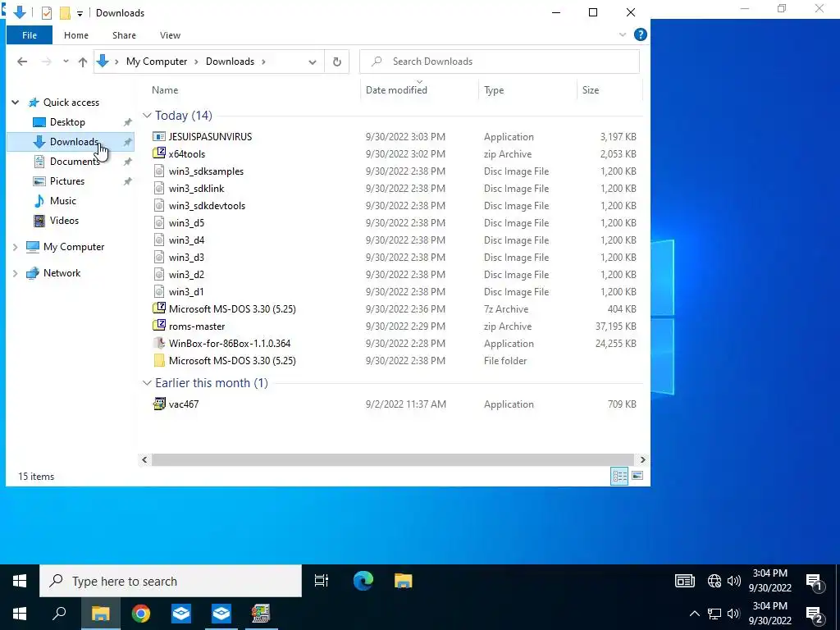Go up one folder level
Screen dimensions: 840x630
tap(83, 62)
